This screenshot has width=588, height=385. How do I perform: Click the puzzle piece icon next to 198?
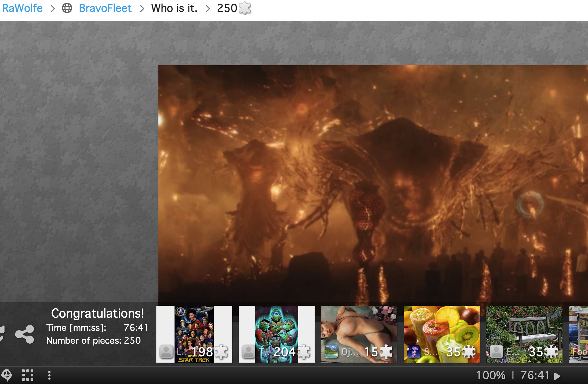222,352
